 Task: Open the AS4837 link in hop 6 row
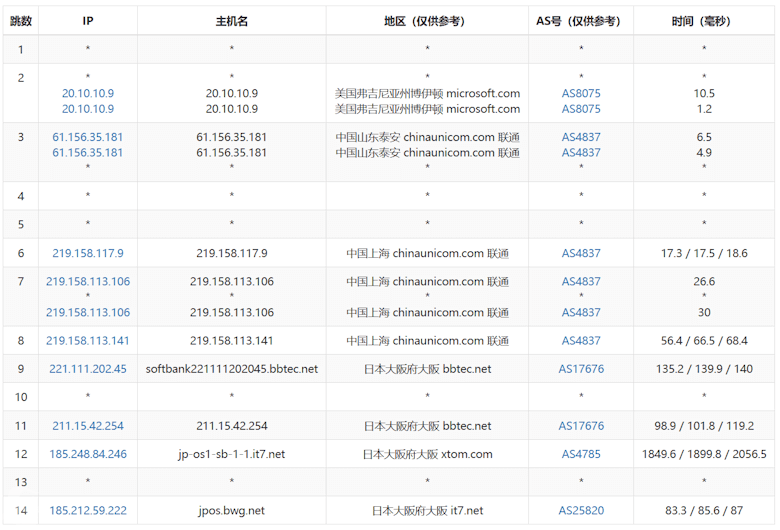coord(581,254)
